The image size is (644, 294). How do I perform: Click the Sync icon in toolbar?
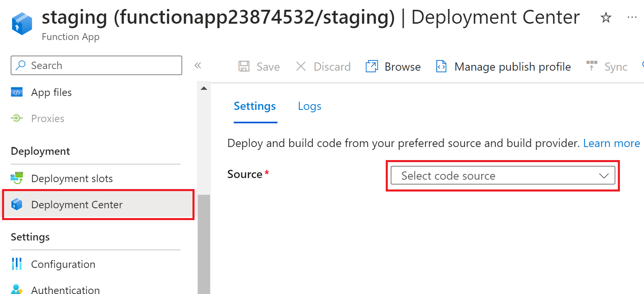click(592, 66)
